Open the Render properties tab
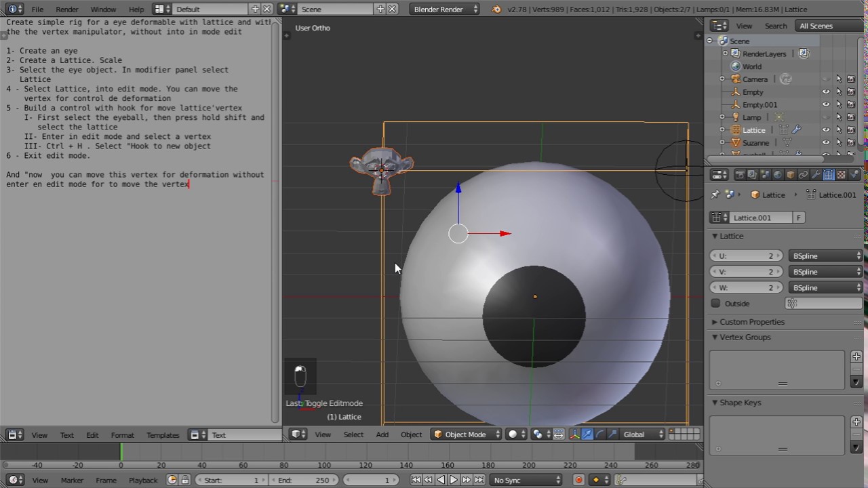 (740, 175)
